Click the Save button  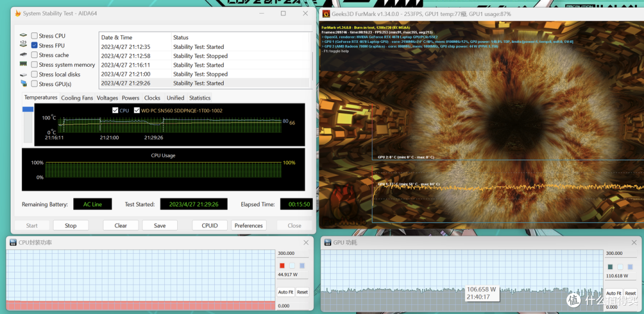pos(160,225)
